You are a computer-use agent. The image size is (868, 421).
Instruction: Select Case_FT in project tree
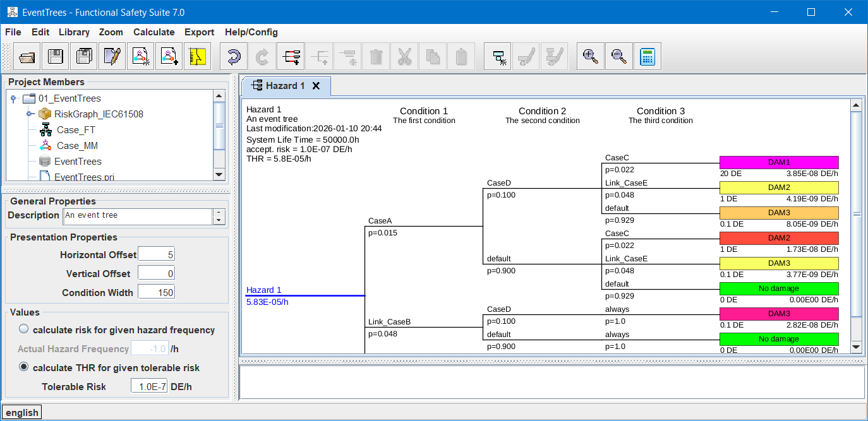pos(76,130)
